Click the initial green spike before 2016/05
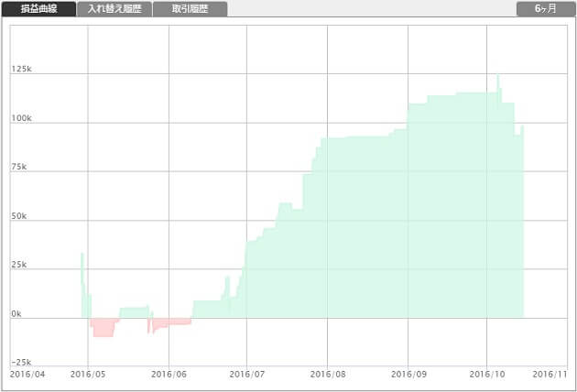The width and height of the screenshot is (577, 392). pyautogui.click(x=82, y=283)
